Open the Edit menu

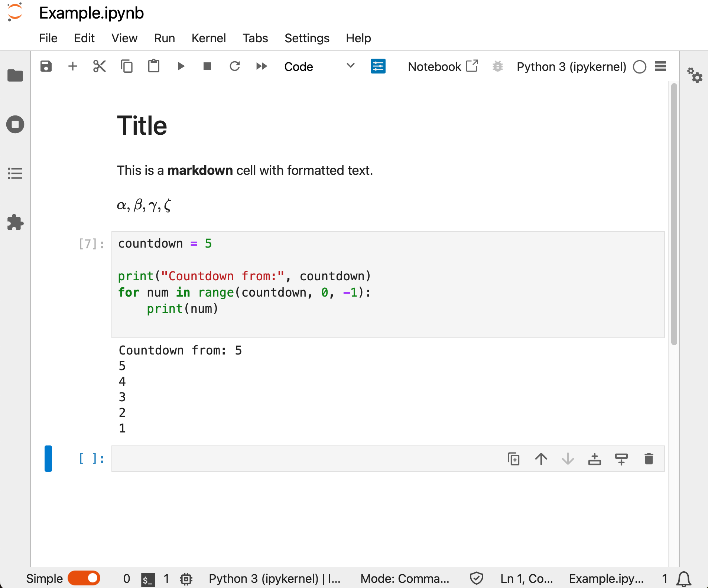click(x=84, y=38)
